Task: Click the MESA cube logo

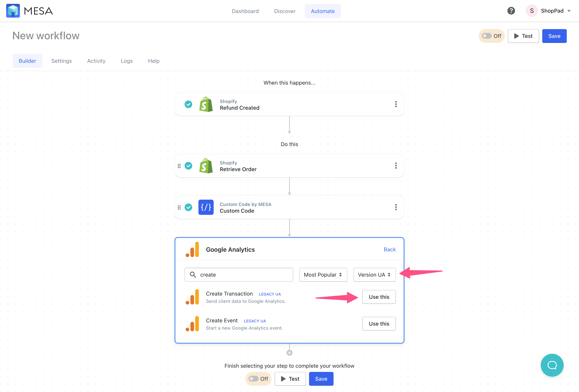Action: click(x=13, y=11)
